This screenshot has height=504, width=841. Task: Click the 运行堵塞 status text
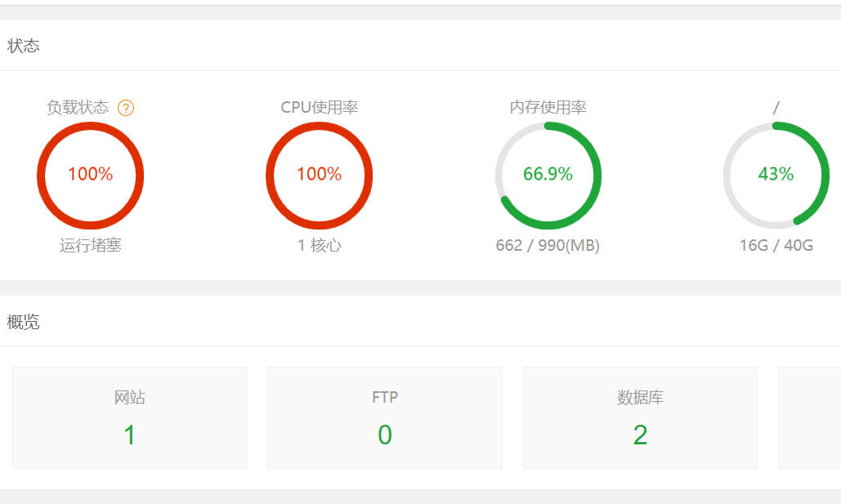(x=90, y=246)
